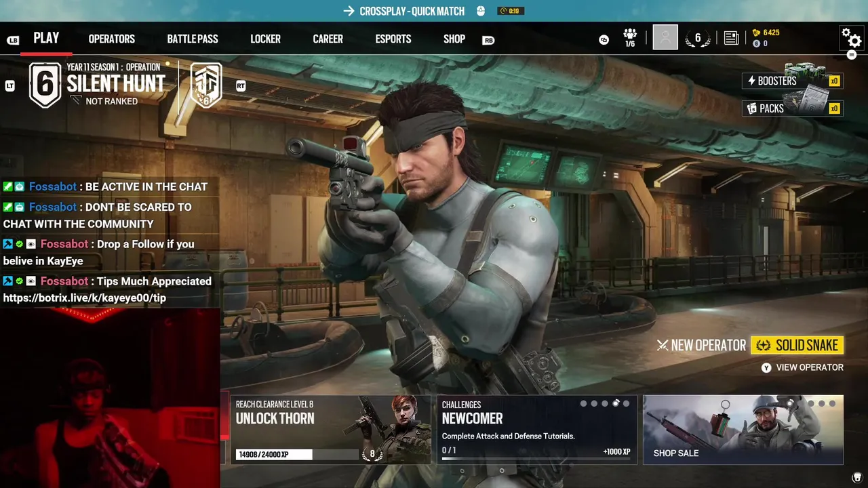The image size is (868, 488).
Task: Click the Renown currency icon showing 6425
Action: tap(757, 33)
